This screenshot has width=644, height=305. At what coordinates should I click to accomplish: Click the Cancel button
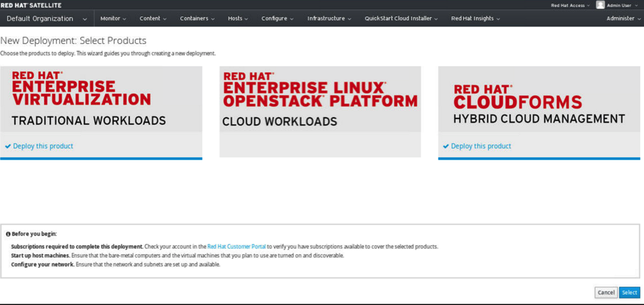click(x=606, y=292)
